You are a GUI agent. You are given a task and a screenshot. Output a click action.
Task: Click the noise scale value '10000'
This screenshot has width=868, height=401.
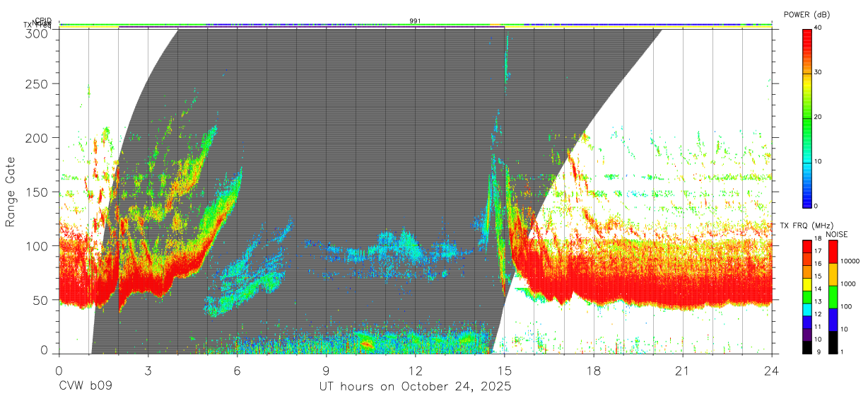coord(850,261)
